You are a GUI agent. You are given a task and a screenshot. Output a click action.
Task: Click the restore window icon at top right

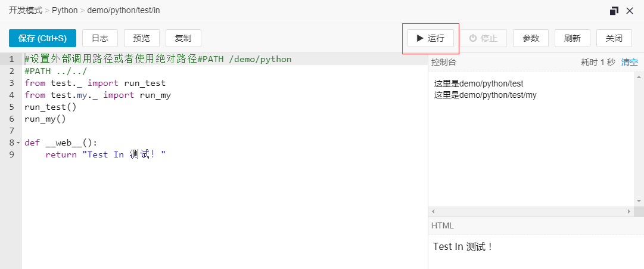(614, 11)
